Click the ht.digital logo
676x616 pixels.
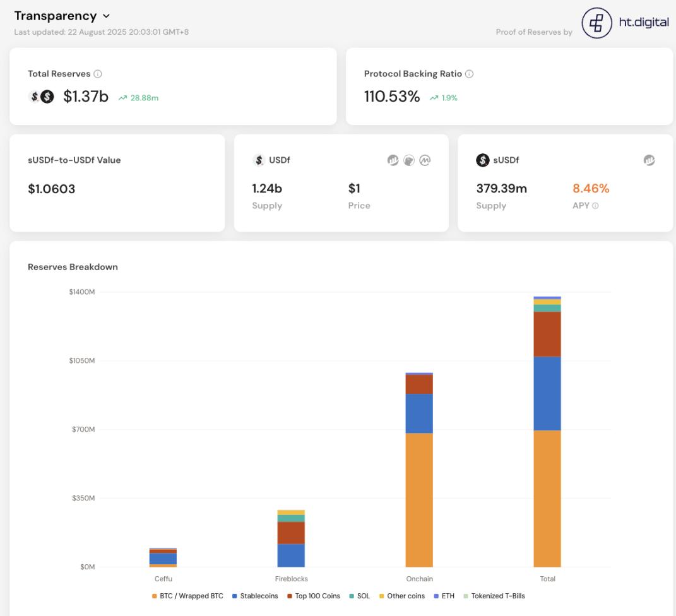pyautogui.click(x=625, y=23)
